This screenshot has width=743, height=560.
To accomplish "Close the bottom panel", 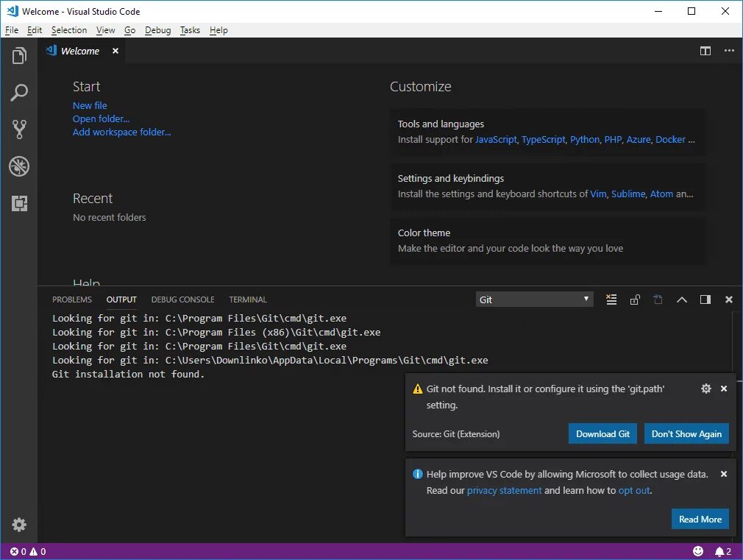I will tap(729, 300).
